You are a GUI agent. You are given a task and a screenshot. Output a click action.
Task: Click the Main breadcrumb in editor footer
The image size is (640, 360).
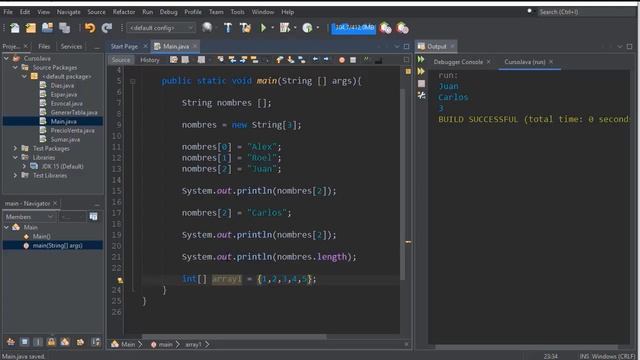click(128, 344)
